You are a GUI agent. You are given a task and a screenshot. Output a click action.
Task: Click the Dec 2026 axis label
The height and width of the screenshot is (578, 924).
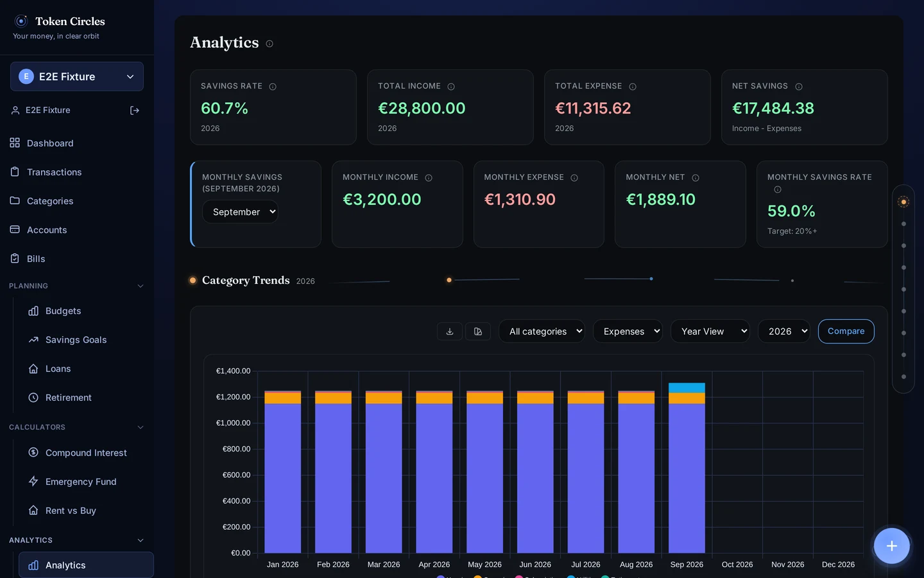pos(838,565)
